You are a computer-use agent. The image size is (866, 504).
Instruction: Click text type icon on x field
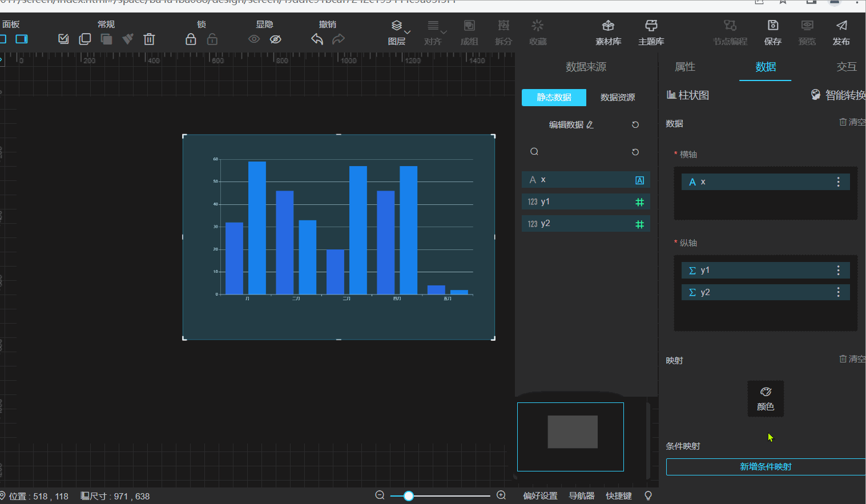(640, 180)
